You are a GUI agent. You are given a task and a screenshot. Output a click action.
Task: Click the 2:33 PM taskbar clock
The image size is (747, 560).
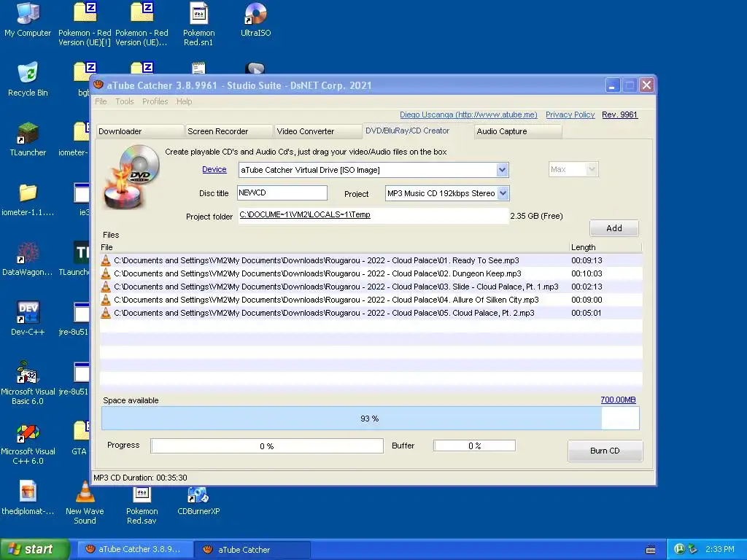[x=719, y=549]
